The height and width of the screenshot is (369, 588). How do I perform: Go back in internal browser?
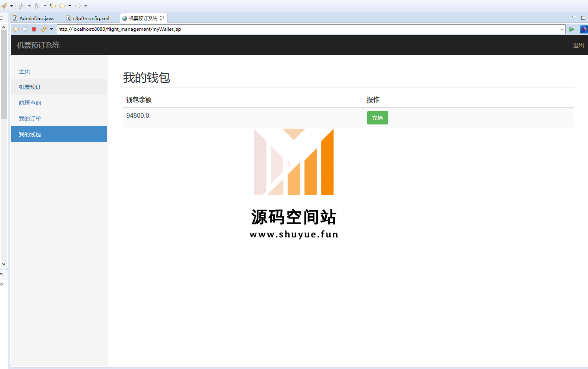[16, 29]
